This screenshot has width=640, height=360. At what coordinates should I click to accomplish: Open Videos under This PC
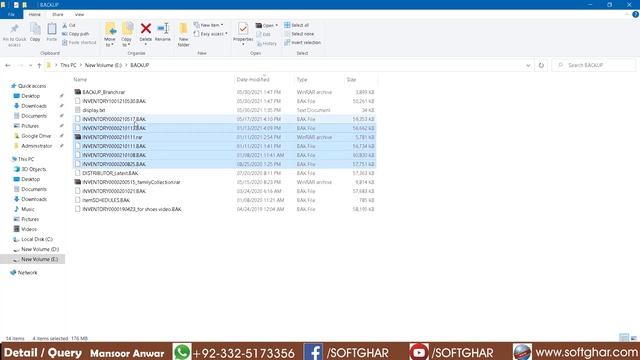point(29,229)
